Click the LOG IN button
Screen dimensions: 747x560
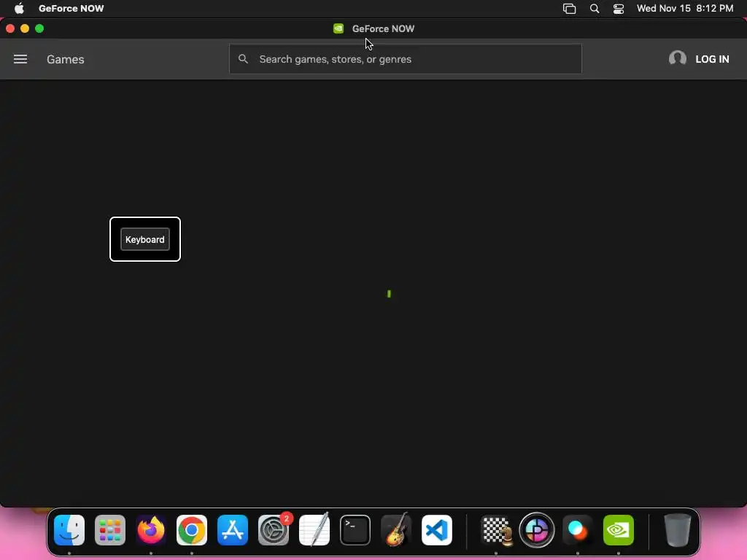click(712, 59)
